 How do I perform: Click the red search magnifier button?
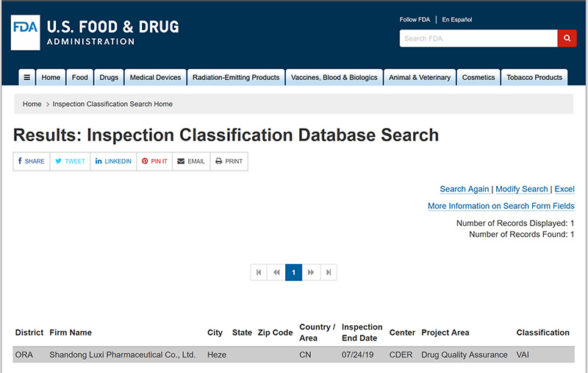pos(567,38)
